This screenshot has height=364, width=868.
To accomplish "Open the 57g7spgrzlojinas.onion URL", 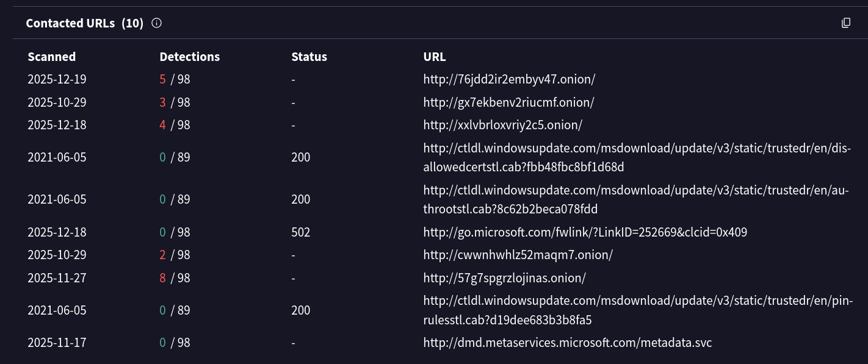I will tap(505, 277).
